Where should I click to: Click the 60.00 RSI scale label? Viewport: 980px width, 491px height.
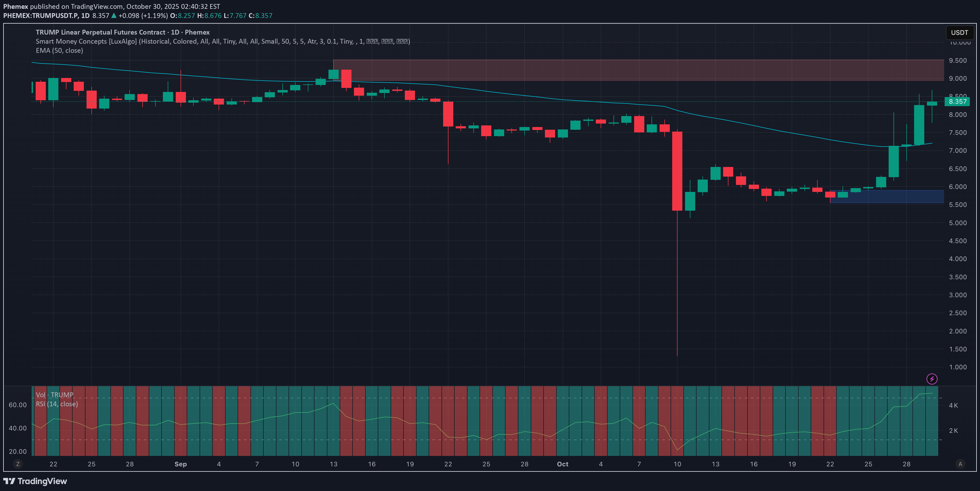[17, 405]
